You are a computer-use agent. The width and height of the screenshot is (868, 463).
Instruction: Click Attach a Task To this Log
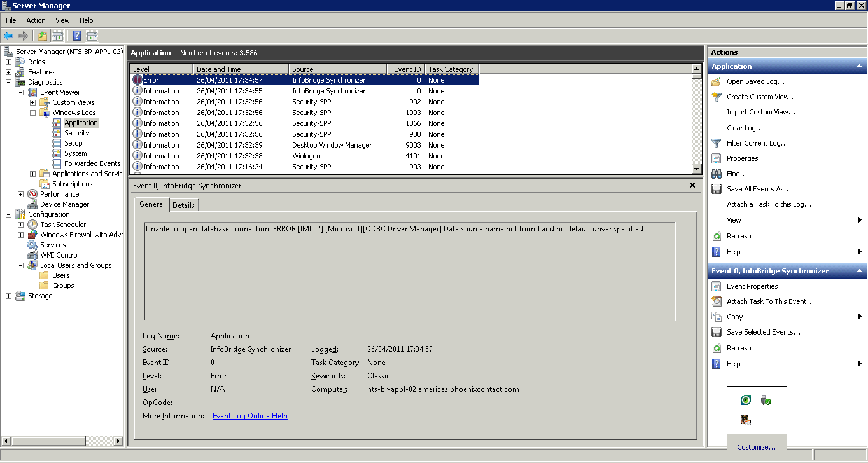tap(769, 204)
